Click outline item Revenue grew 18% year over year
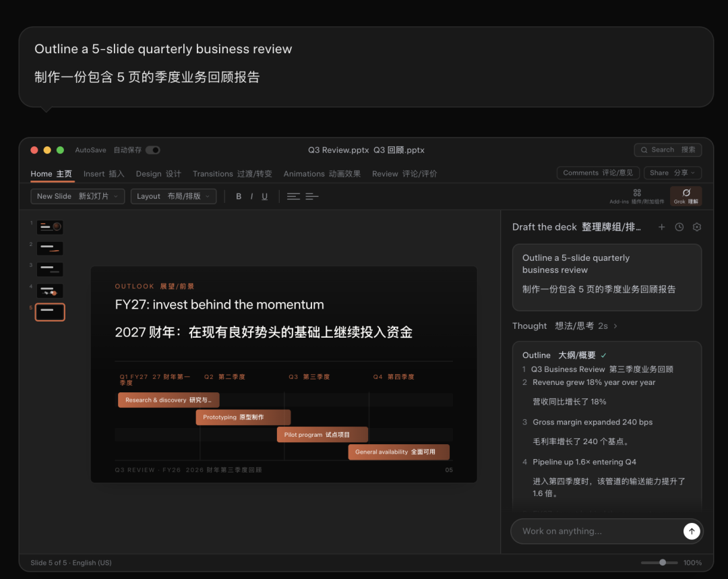The width and height of the screenshot is (728, 579). (x=594, y=382)
